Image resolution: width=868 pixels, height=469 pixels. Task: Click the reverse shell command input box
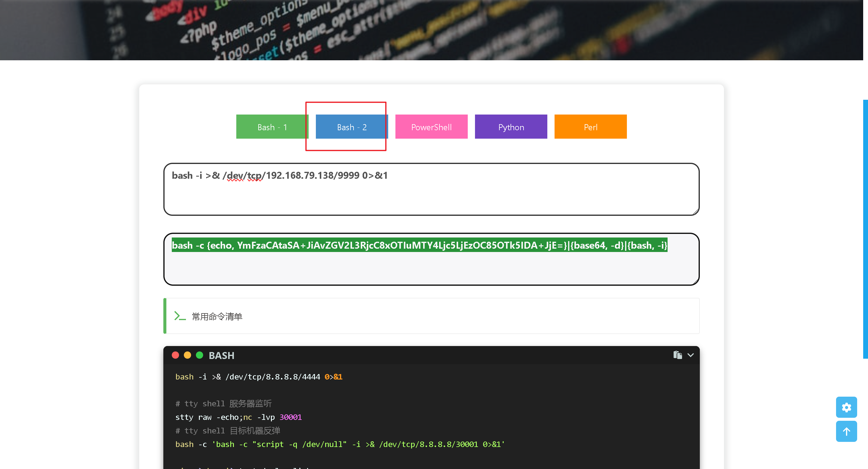(431, 189)
